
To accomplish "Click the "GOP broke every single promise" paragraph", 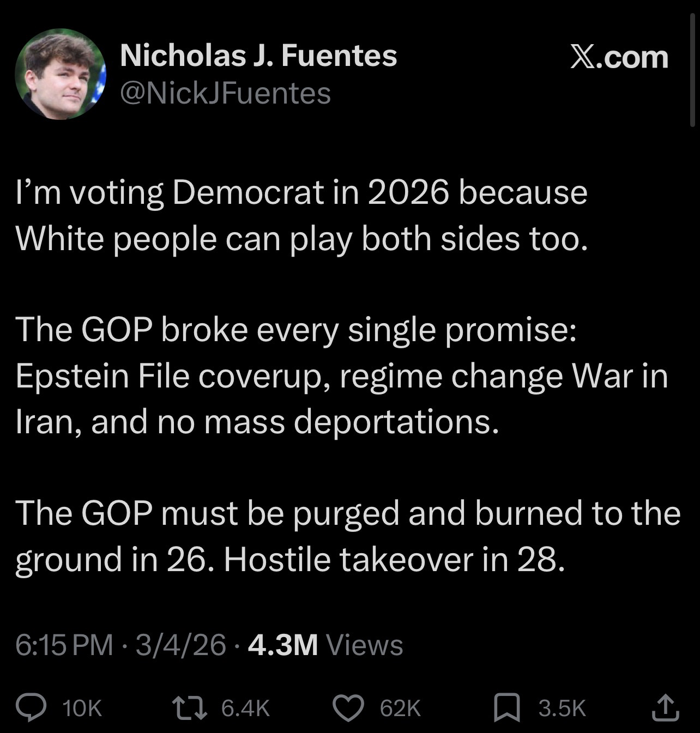I will coord(341,375).
